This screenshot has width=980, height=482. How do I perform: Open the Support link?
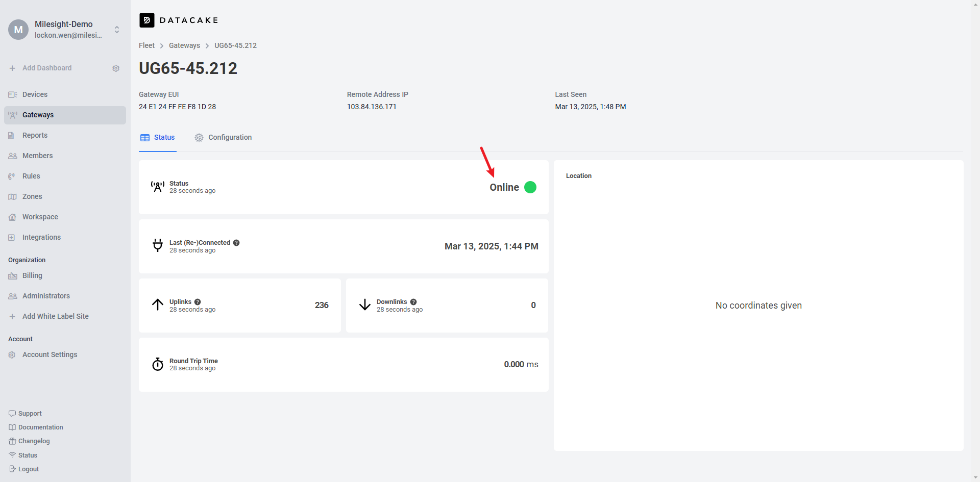tap(26, 414)
